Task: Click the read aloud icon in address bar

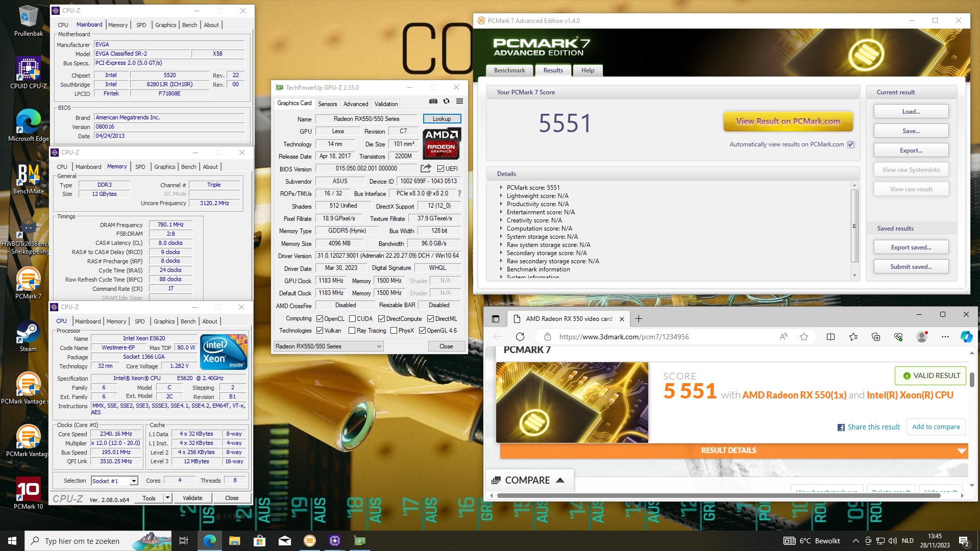Action: pyautogui.click(x=783, y=337)
